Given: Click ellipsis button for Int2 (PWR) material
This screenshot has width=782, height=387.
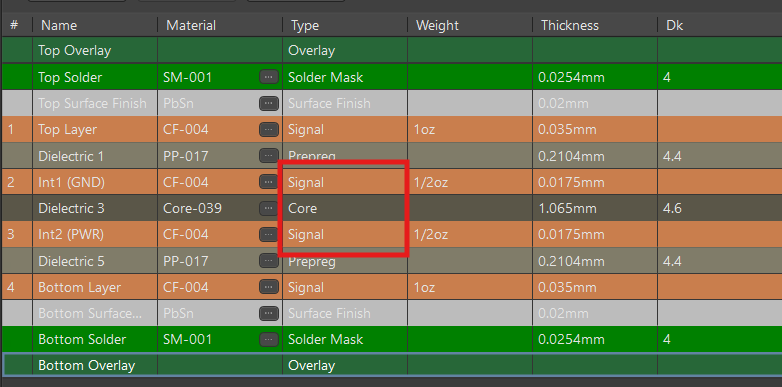Looking at the screenshot, I should pyautogui.click(x=269, y=234).
